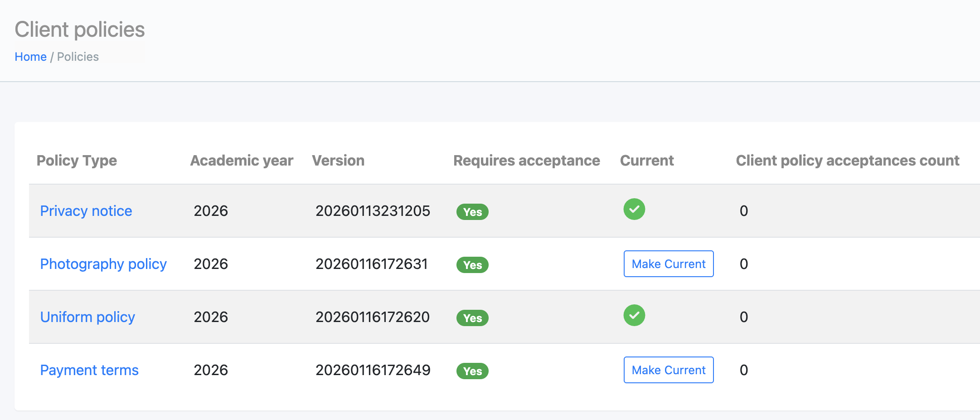980x420 pixels.
Task: Open the Photography policy link
Action: point(103,264)
